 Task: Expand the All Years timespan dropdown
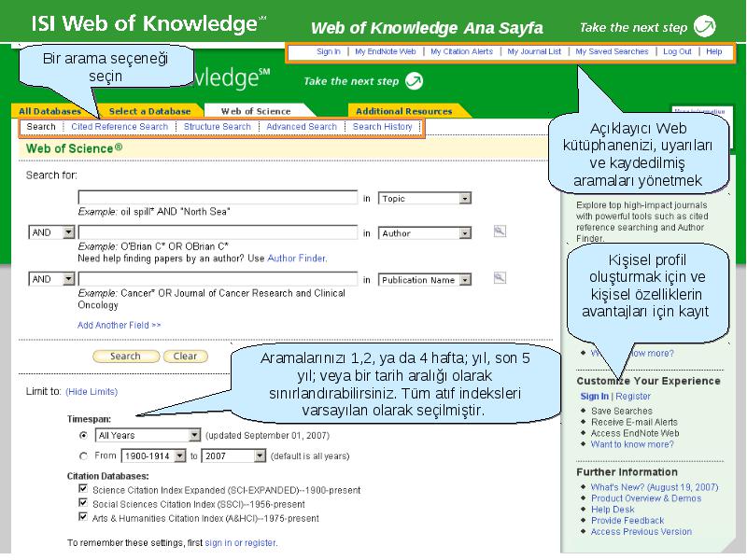point(148,435)
